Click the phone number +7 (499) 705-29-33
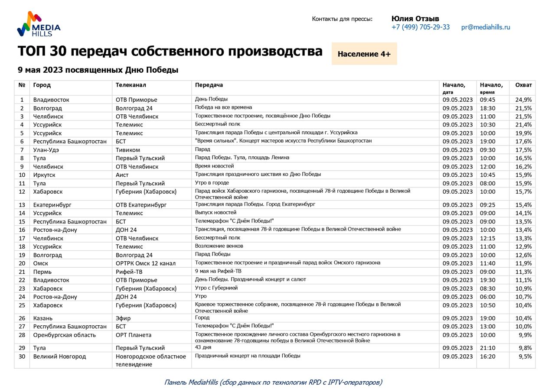Screen dimensions: 555x392 tap(420, 27)
